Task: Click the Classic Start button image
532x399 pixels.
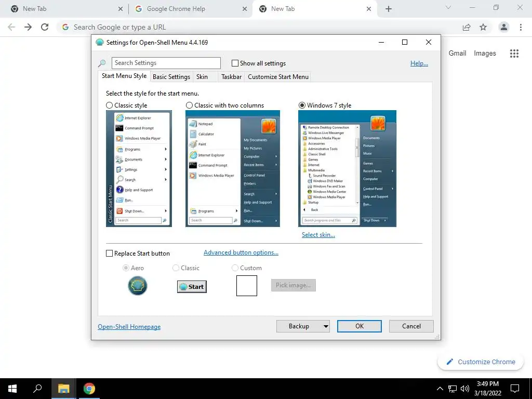Action: [x=192, y=287]
